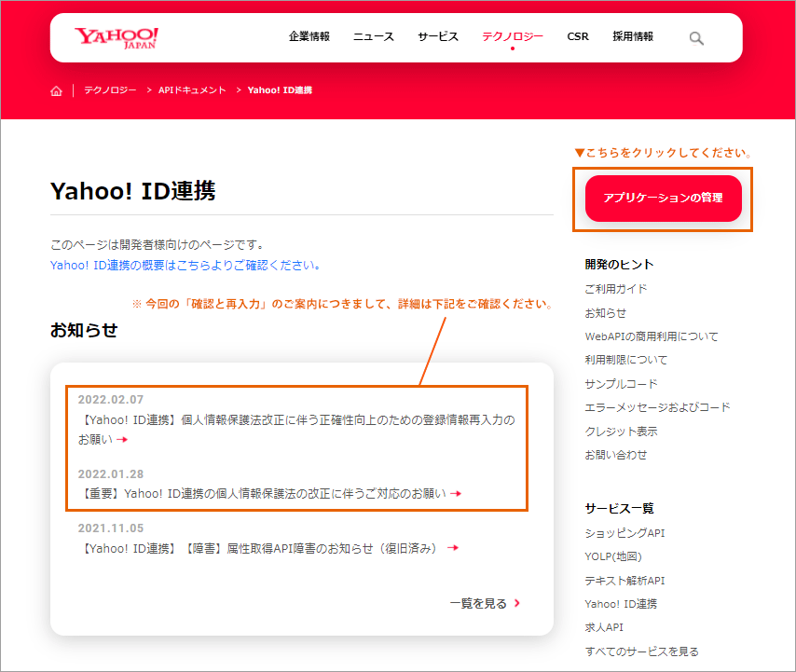Open クレジット表示 link
The image size is (796, 672).
[x=621, y=432]
